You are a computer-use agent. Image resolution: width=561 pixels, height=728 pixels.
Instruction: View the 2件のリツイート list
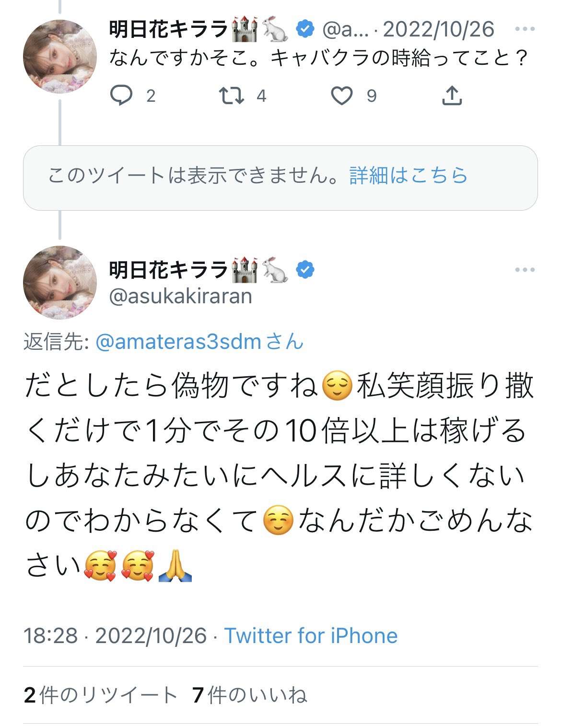[x=101, y=695]
